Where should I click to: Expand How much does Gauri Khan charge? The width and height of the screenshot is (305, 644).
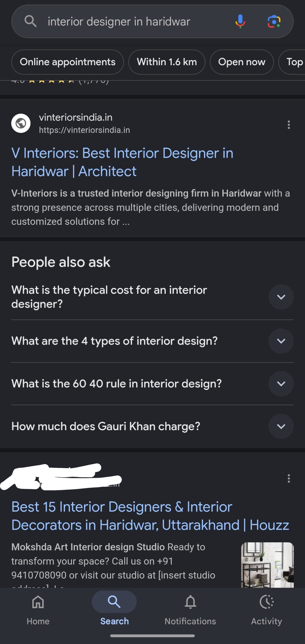pyautogui.click(x=152, y=426)
